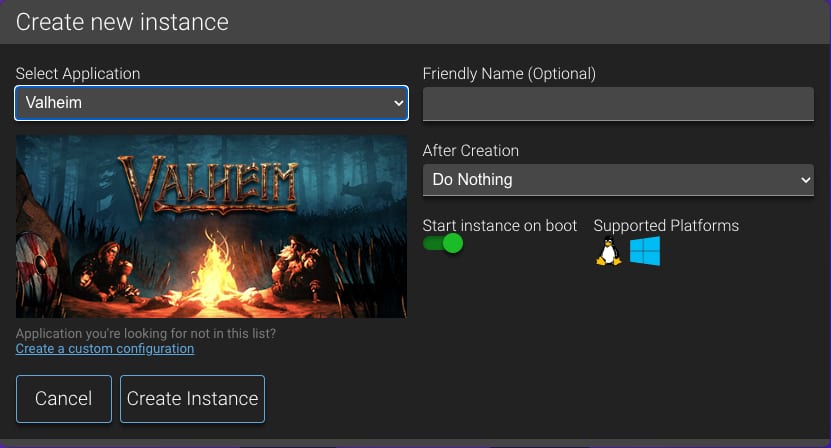The width and height of the screenshot is (831, 448).
Task: Click the Friendly Name (Optional) label
Action: [x=509, y=74]
